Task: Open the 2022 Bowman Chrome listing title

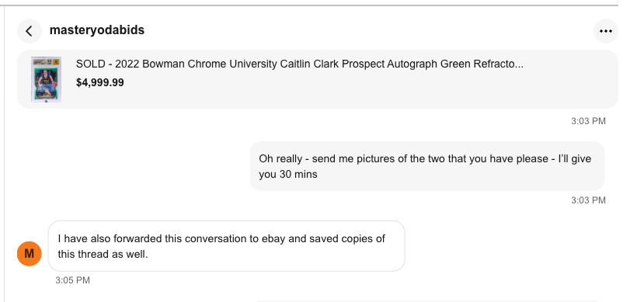Action: click(299, 64)
